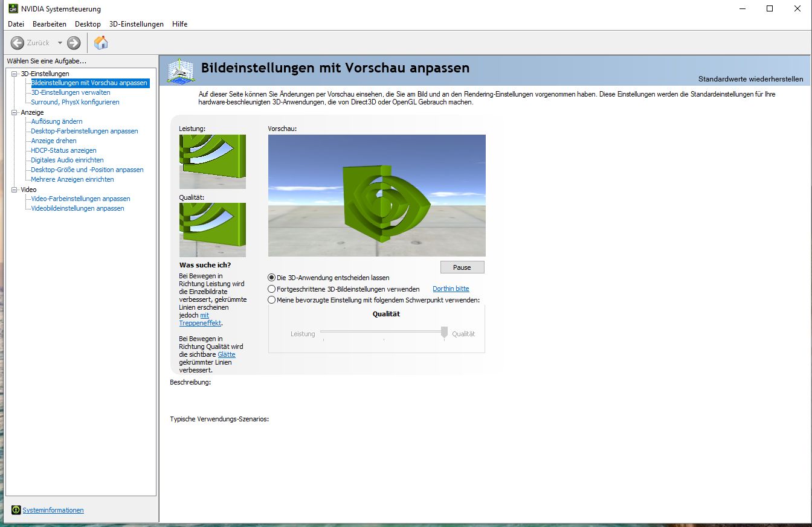This screenshot has width=812, height=527.
Task: Collapse the Anzeige tree node
Action: 14,112
